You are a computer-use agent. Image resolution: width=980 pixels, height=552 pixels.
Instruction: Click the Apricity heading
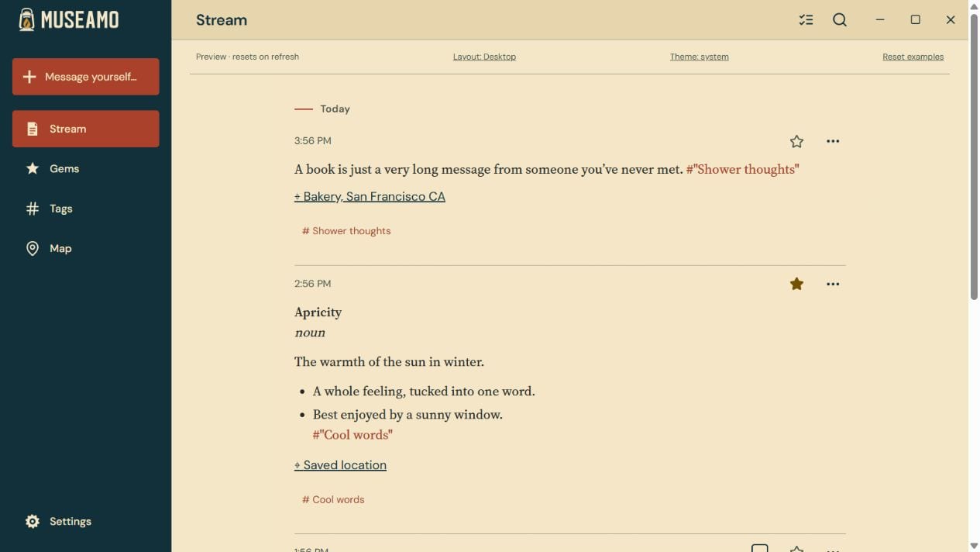(318, 312)
